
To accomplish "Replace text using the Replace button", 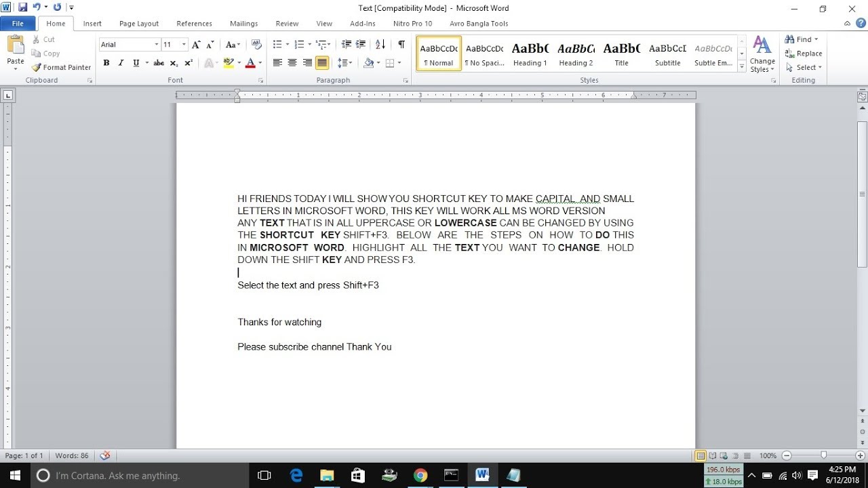I will 804,54.
